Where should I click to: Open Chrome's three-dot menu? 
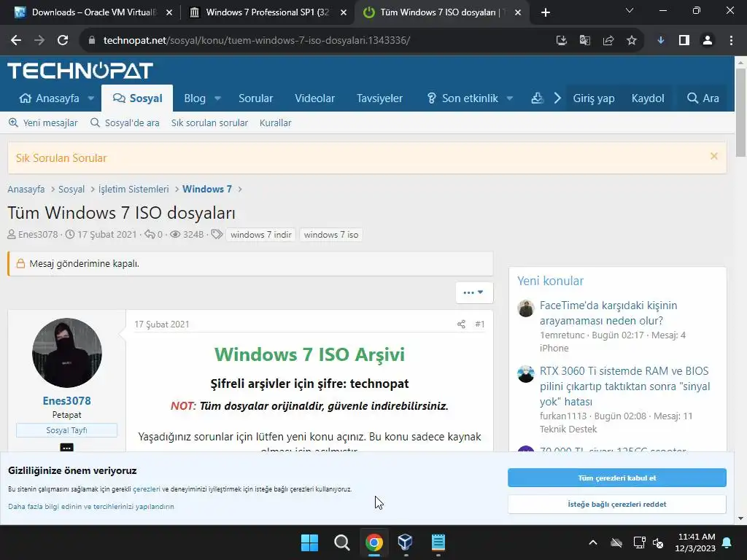point(731,41)
